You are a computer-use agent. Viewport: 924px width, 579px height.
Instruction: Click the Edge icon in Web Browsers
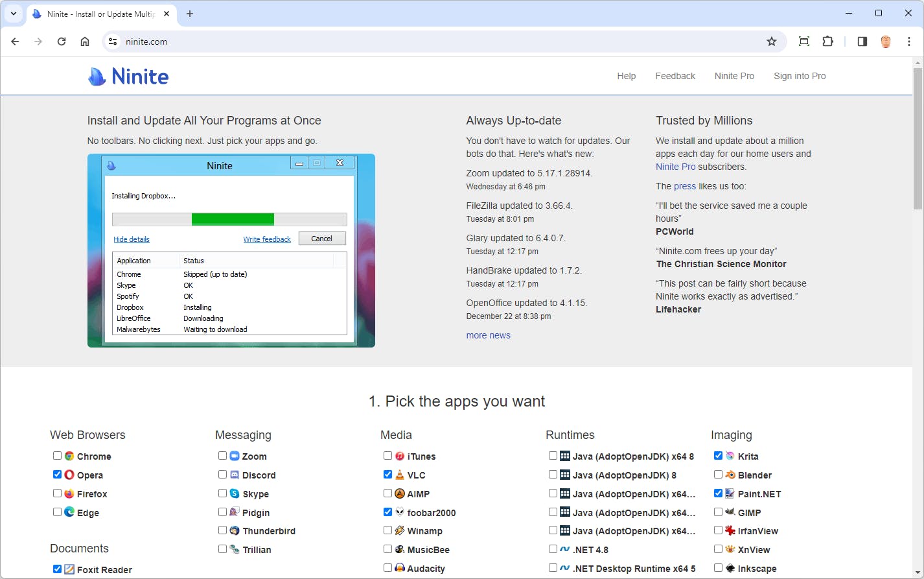point(69,512)
